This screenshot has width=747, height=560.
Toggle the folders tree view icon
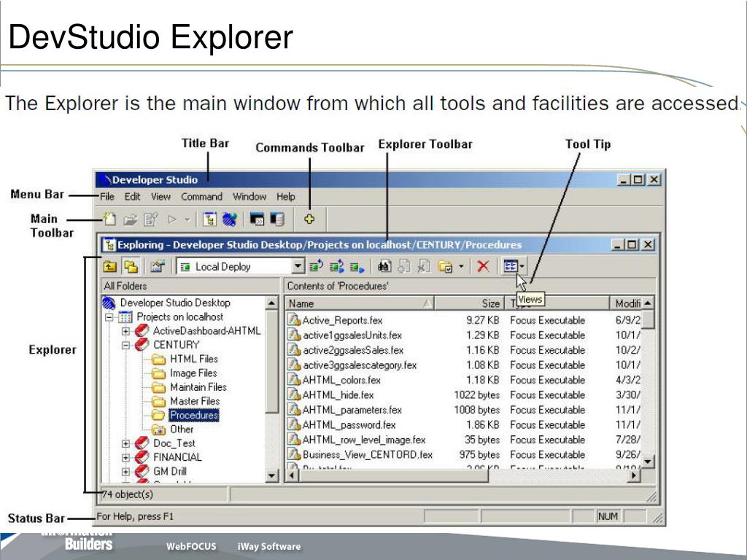(x=131, y=266)
